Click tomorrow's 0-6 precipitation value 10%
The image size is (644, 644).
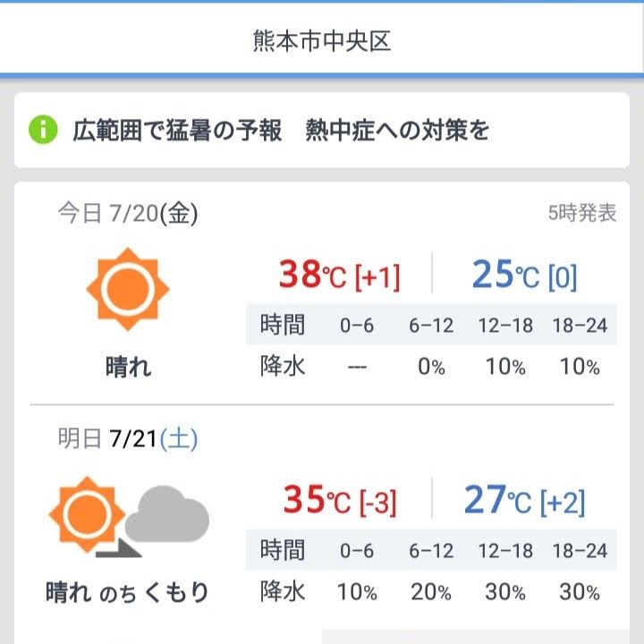click(357, 592)
